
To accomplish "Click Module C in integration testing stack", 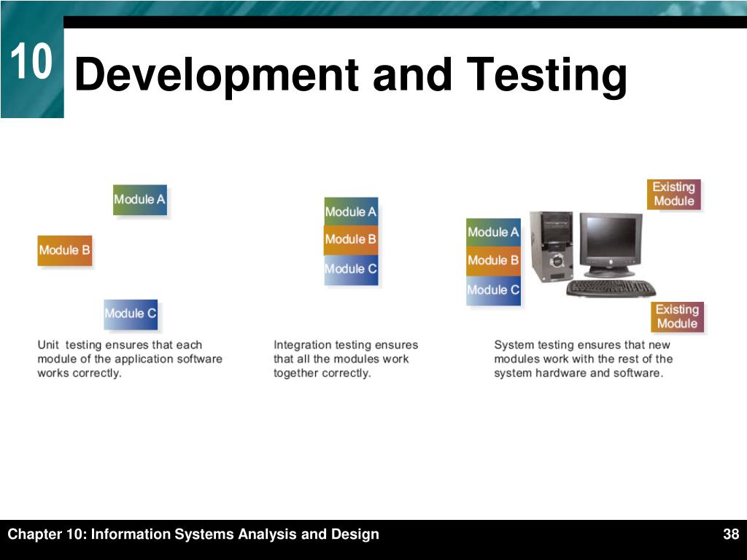I will pyautogui.click(x=351, y=270).
